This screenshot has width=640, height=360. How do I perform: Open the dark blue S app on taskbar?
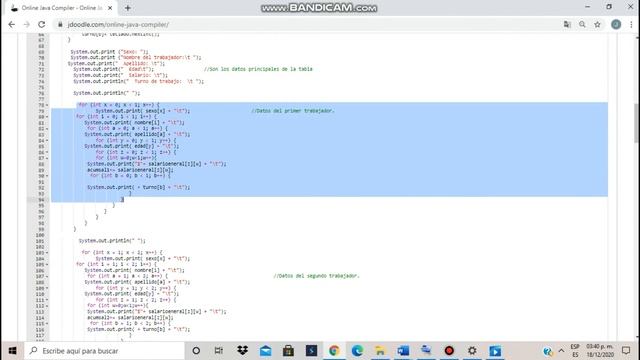(x=311, y=351)
